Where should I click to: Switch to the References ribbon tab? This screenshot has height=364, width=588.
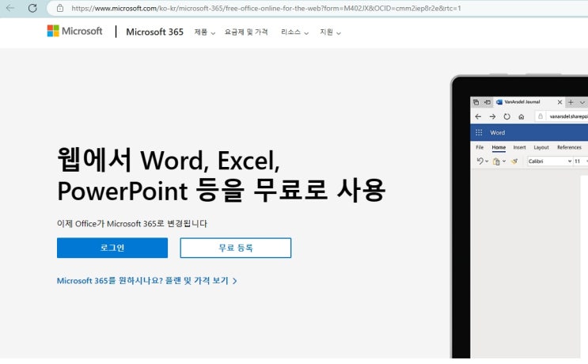point(569,147)
